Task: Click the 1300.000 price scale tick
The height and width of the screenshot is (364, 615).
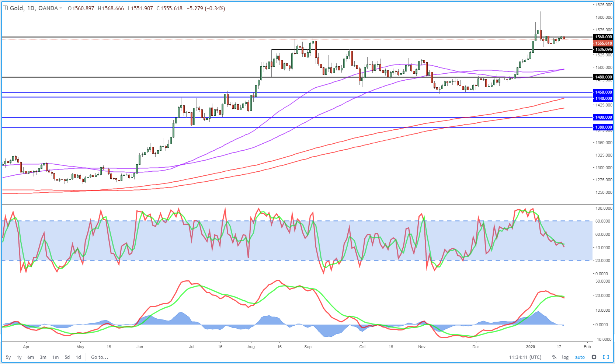Action: coord(604,168)
